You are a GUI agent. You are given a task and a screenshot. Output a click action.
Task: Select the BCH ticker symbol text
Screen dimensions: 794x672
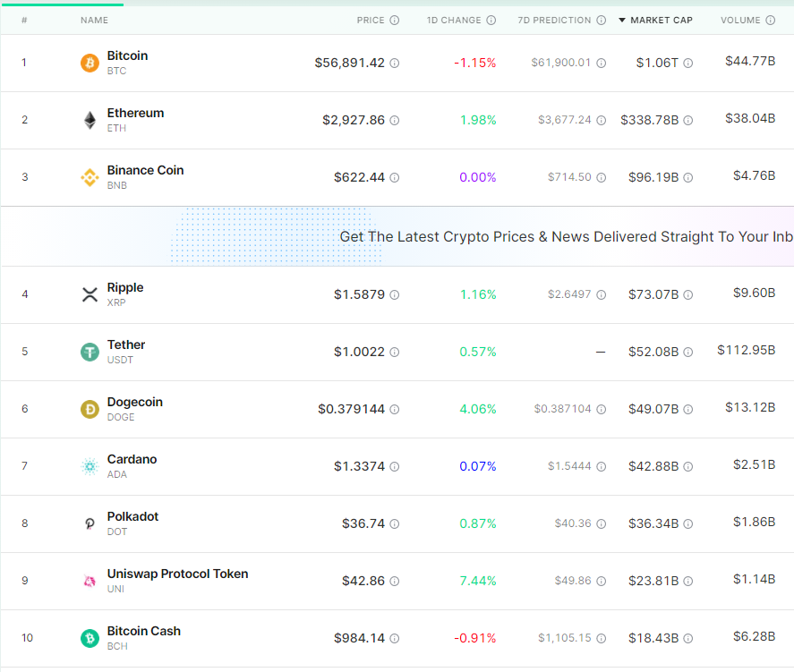tap(117, 646)
